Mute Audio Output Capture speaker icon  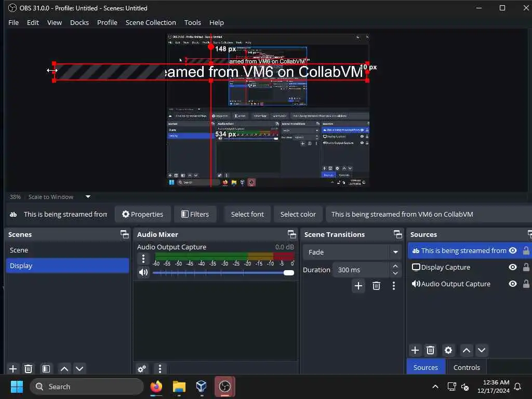click(143, 272)
